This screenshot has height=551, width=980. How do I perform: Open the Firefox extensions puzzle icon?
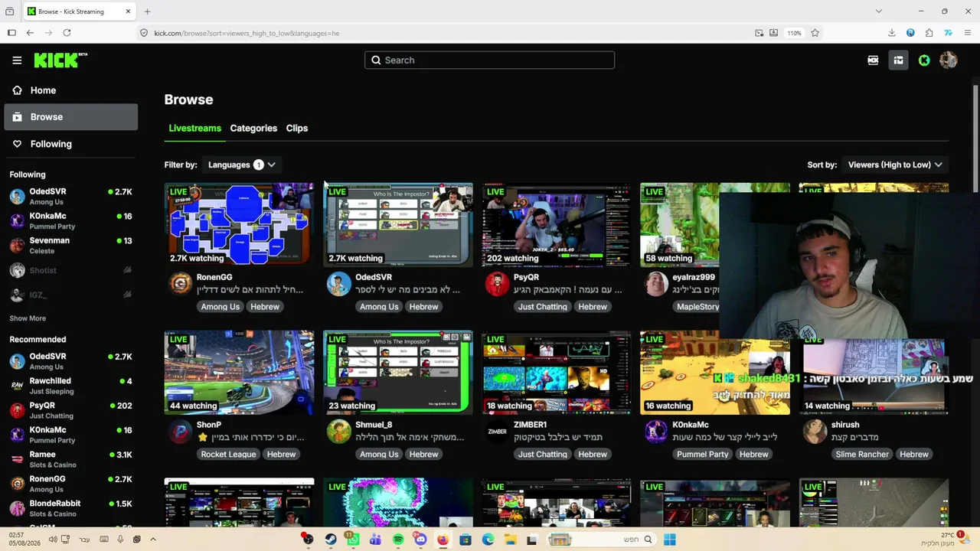[x=929, y=33]
